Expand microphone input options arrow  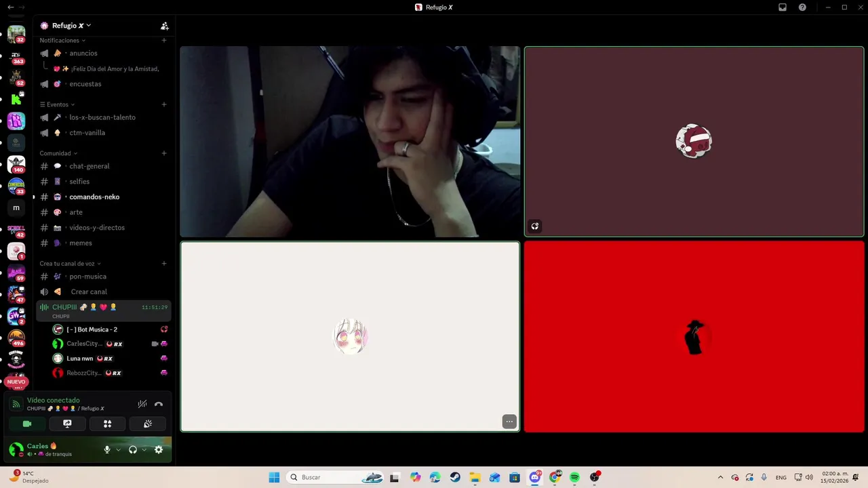[x=118, y=449]
